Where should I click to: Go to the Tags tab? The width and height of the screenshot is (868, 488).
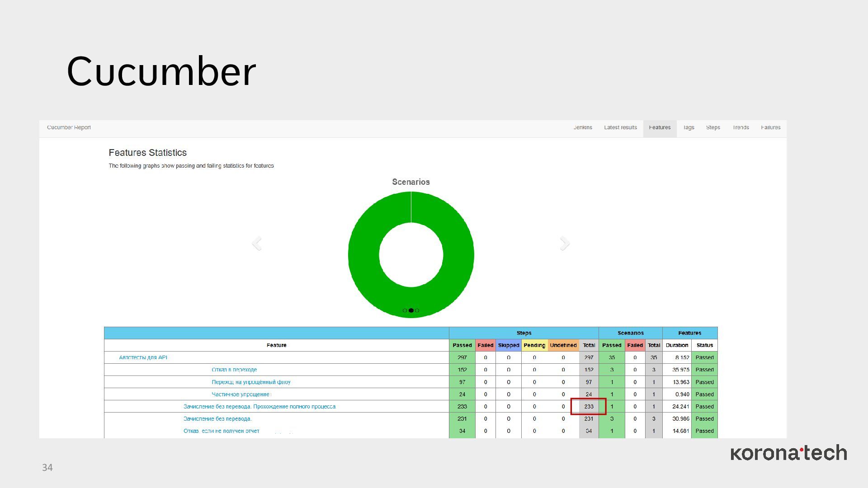point(689,127)
